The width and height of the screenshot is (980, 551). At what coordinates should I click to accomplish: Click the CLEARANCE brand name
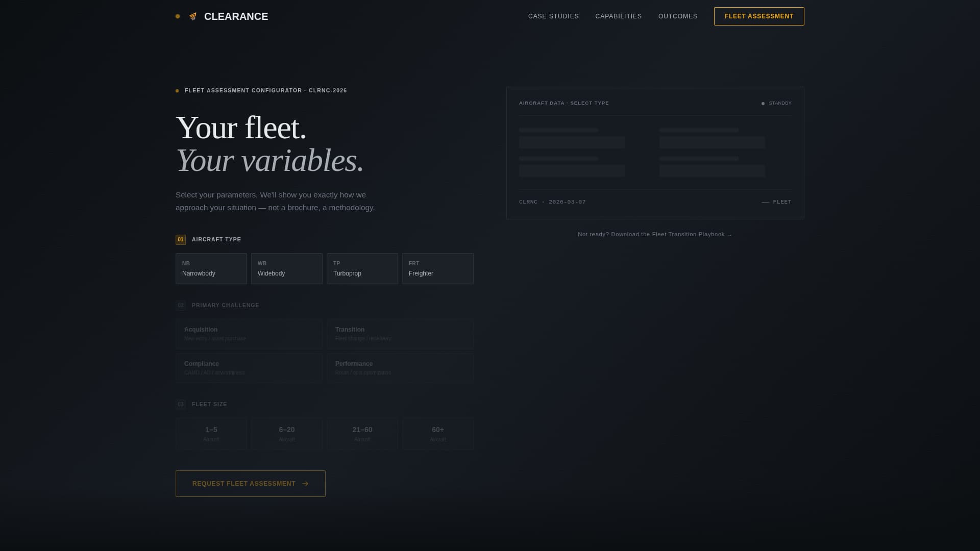pyautogui.click(x=236, y=16)
